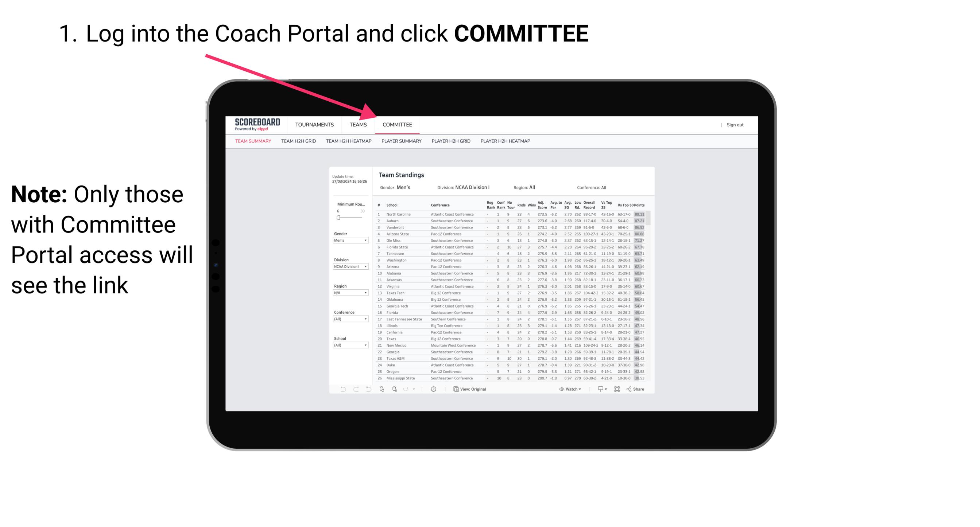Click the bookmark/watch icon
The width and height of the screenshot is (980, 527).
pos(560,389)
